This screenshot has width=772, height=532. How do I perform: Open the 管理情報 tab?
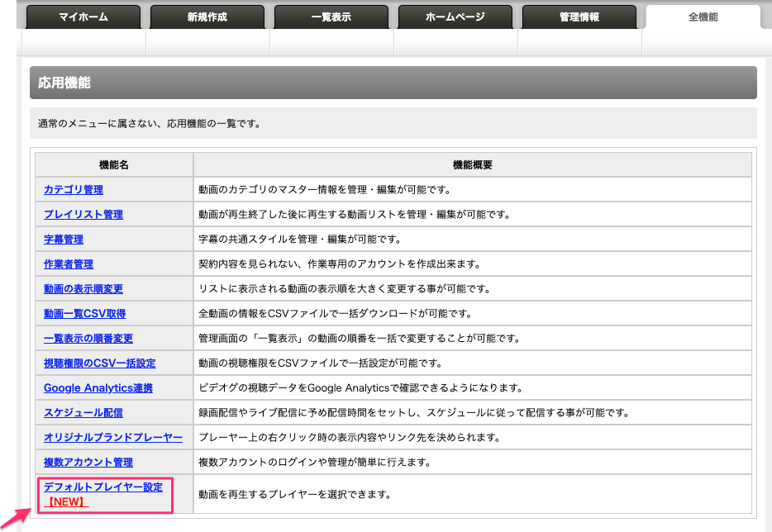click(579, 17)
